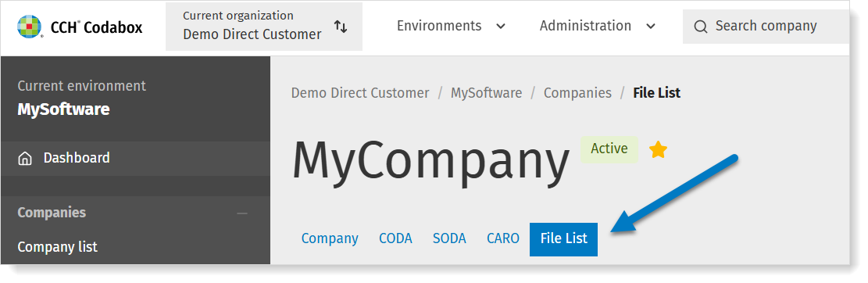Click the Search company field

(x=766, y=26)
